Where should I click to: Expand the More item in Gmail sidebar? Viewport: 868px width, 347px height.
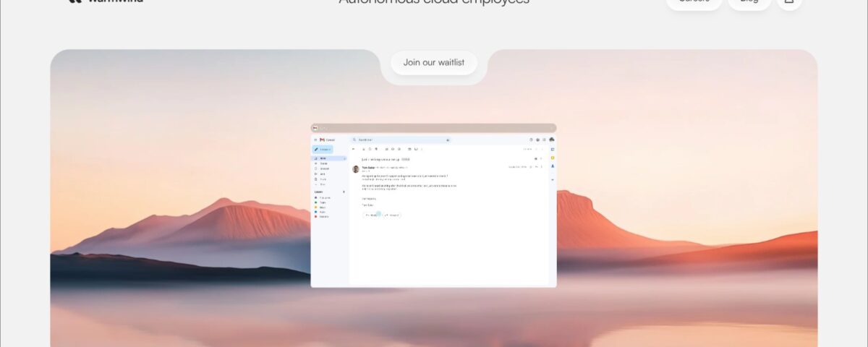coord(323,184)
